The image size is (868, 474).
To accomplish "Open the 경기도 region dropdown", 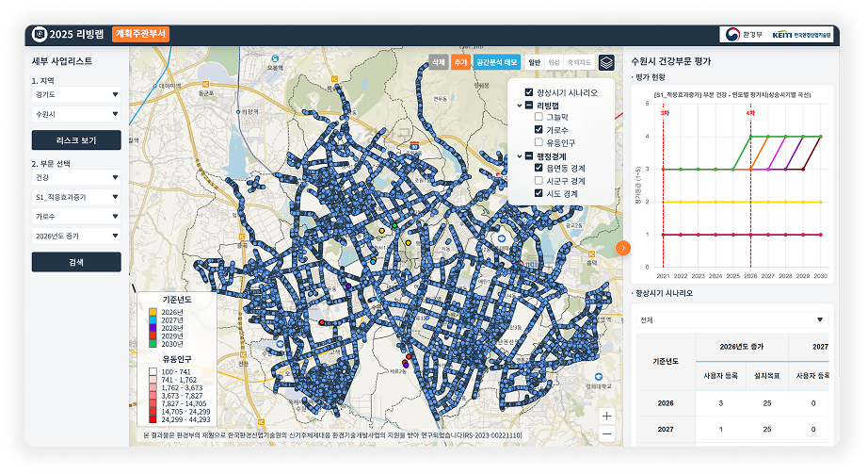I will [76, 94].
